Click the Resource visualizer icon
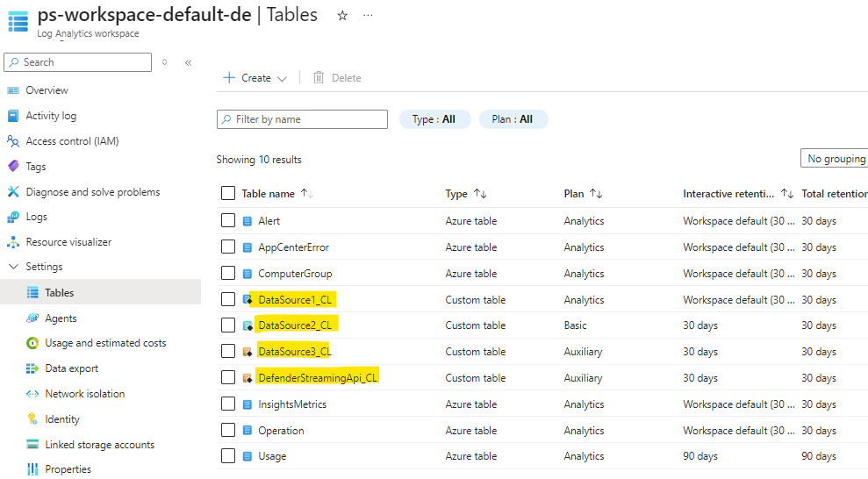Image resolution: width=868 pixels, height=479 pixels. coord(13,242)
